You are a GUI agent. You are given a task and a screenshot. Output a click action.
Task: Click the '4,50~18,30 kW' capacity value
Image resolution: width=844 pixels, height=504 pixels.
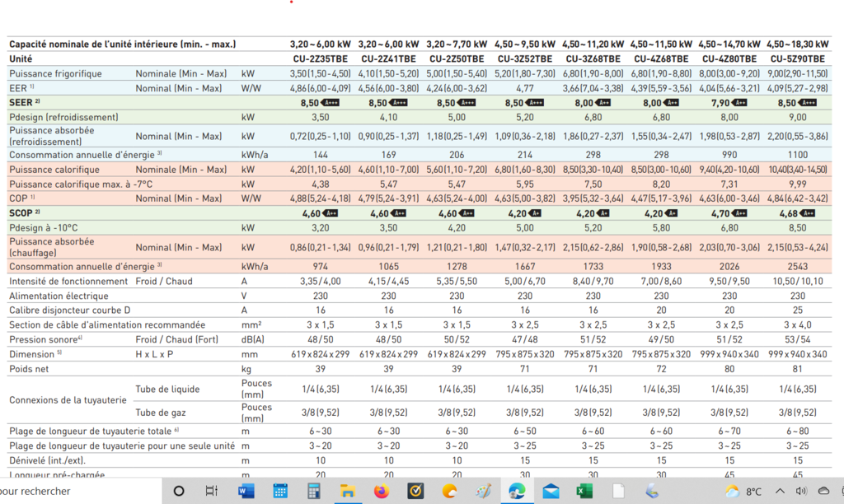798,44
